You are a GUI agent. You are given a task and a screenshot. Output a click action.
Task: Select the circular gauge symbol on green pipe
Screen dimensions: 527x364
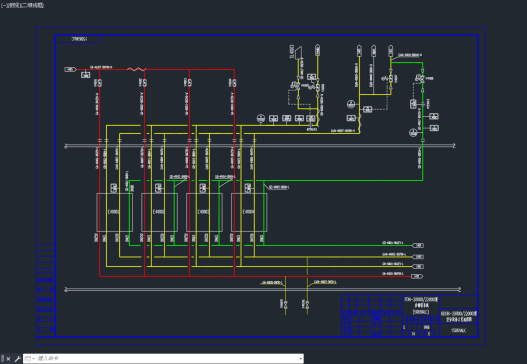[413, 132]
